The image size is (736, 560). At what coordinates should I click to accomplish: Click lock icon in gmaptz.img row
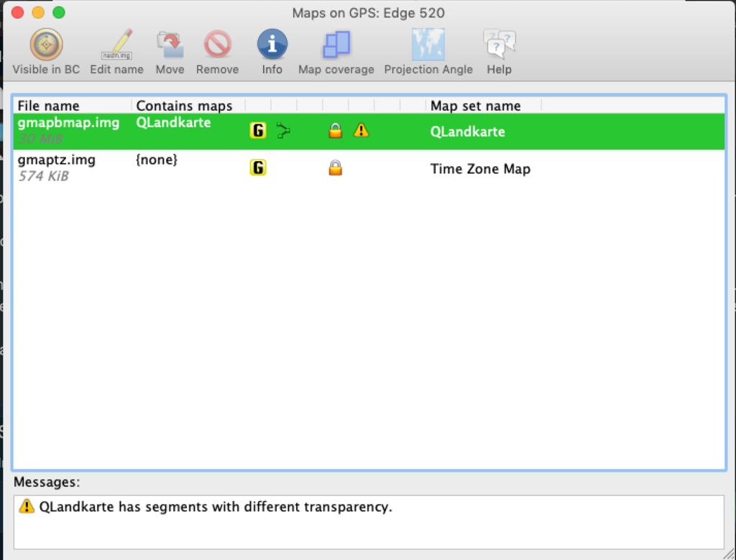335,168
